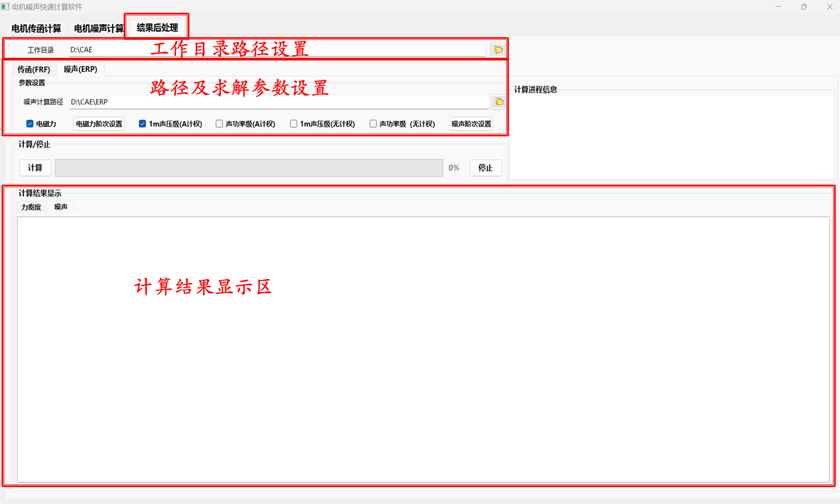The height and width of the screenshot is (504, 840).
Task: Show the 噪声 results tab
Action: 61,207
